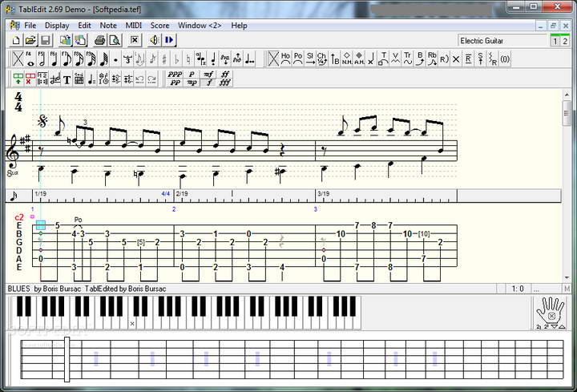Open a file with the folder icon
This screenshot has height=392, width=577.
[x=31, y=40]
